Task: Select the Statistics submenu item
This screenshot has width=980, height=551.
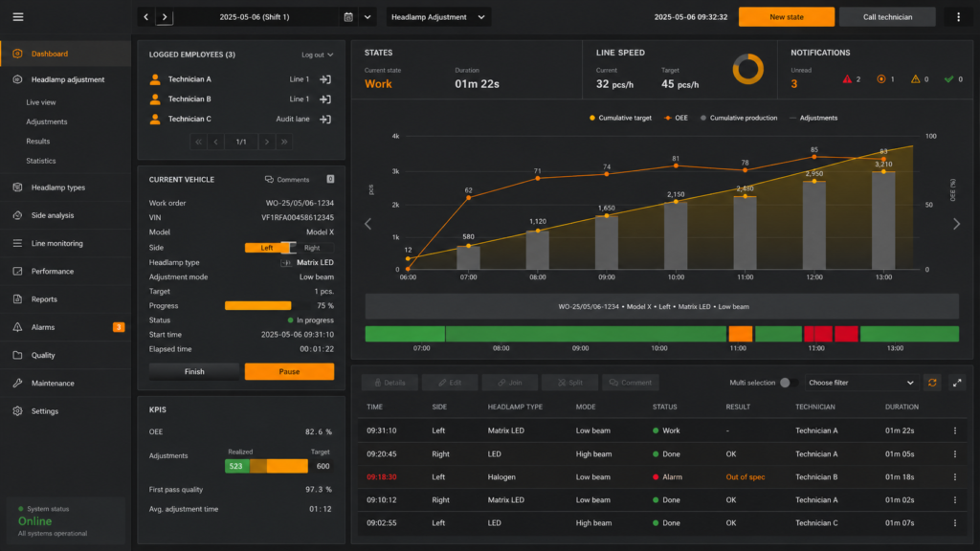Action: coord(41,161)
